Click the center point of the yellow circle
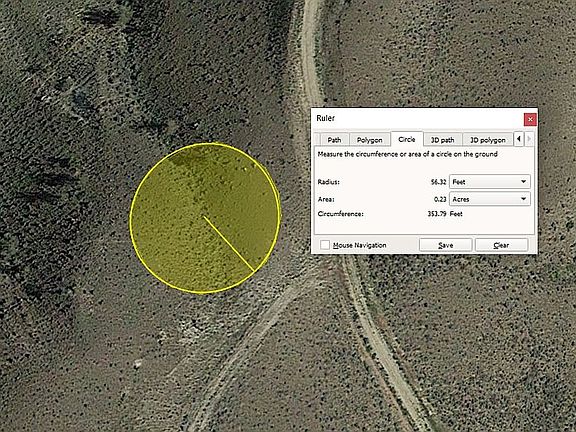Image resolution: width=576 pixels, height=432 pixels. (x=204, y=217)
